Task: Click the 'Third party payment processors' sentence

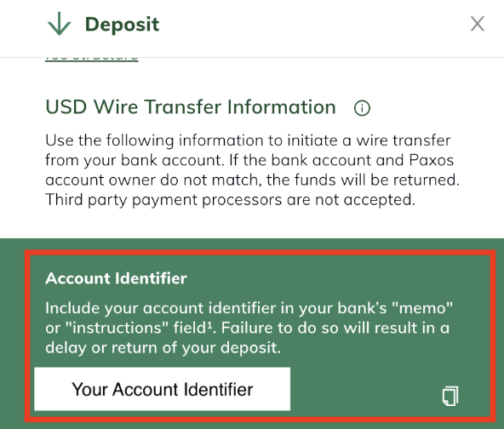Action: pyautogui.click(x=230, y=200)
